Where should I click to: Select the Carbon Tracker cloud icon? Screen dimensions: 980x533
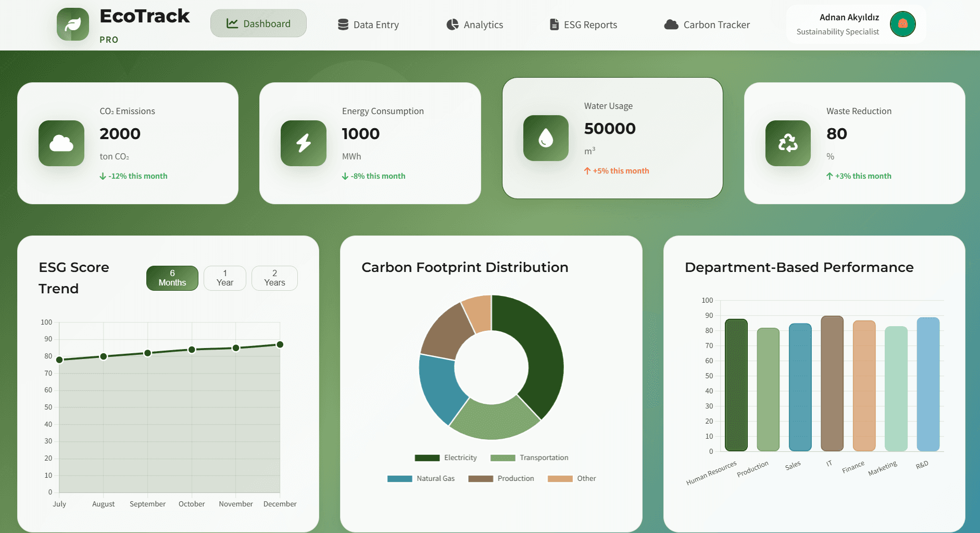pos(671,24)
